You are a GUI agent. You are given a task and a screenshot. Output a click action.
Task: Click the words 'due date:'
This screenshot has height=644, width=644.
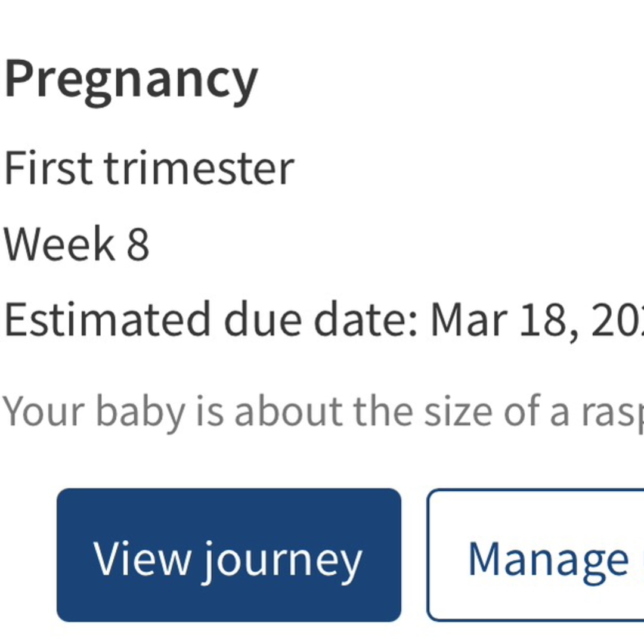[321, 320]
